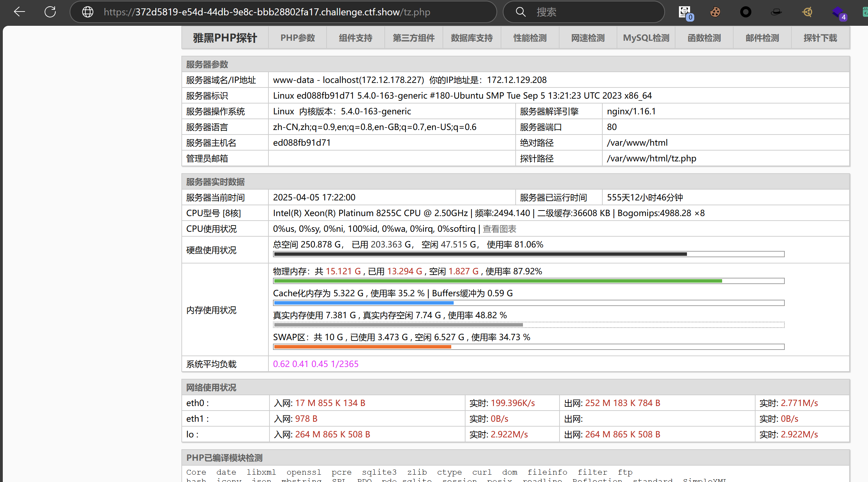Open the purple layers extension with 4 badge
The width and height of the screenshot is (868, 482).
(x=838, y=13)
